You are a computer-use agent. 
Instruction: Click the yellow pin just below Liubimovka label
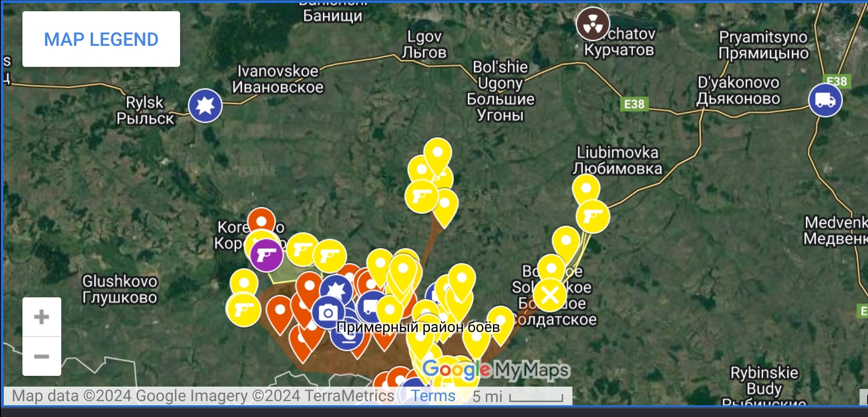pos(586,187)
